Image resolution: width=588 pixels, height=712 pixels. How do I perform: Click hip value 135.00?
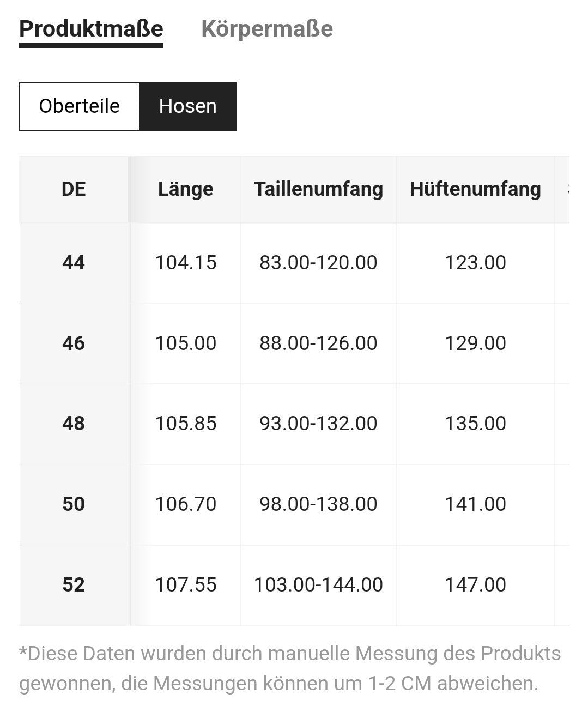tap(475, 424)
